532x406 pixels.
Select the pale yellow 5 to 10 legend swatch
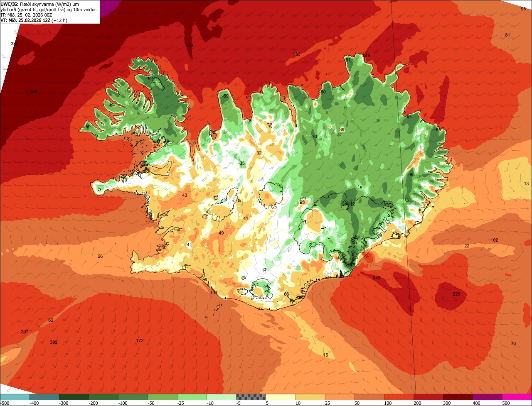click(281, 397)
